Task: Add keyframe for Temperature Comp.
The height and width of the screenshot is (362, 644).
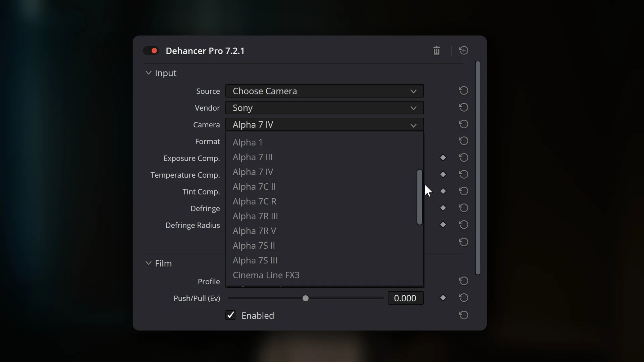Action: click(x=443, y=175)
